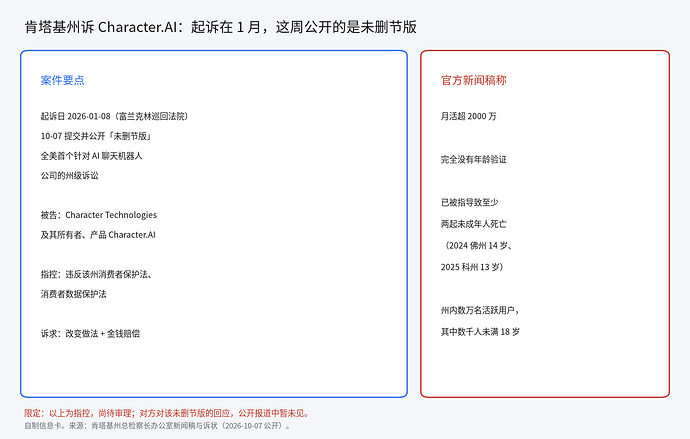Screen dimensions: 690x439
Task: Select the line 州内数万名活跃用户，
Action: pos(480,311)
